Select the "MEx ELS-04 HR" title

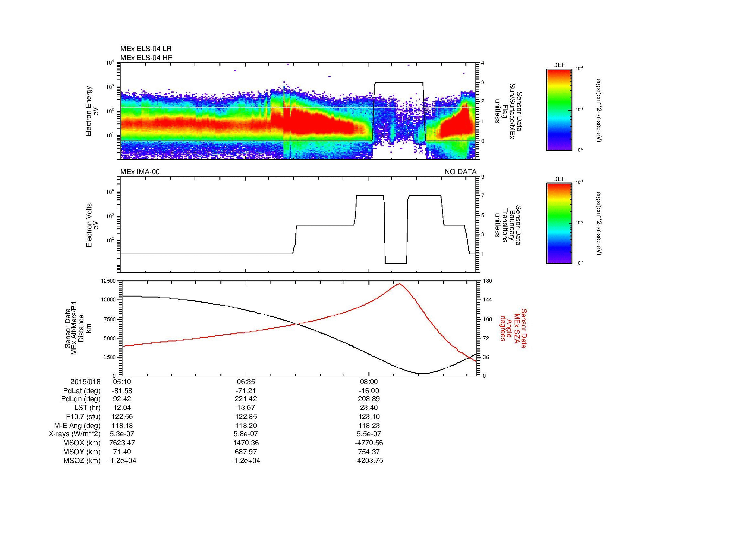pyautogui.click(x=146, y=58)
